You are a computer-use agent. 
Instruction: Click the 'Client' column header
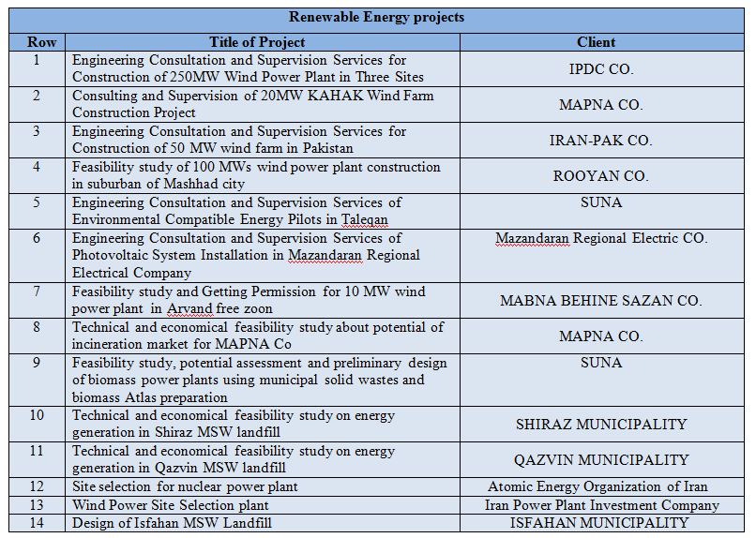point(596,42)
